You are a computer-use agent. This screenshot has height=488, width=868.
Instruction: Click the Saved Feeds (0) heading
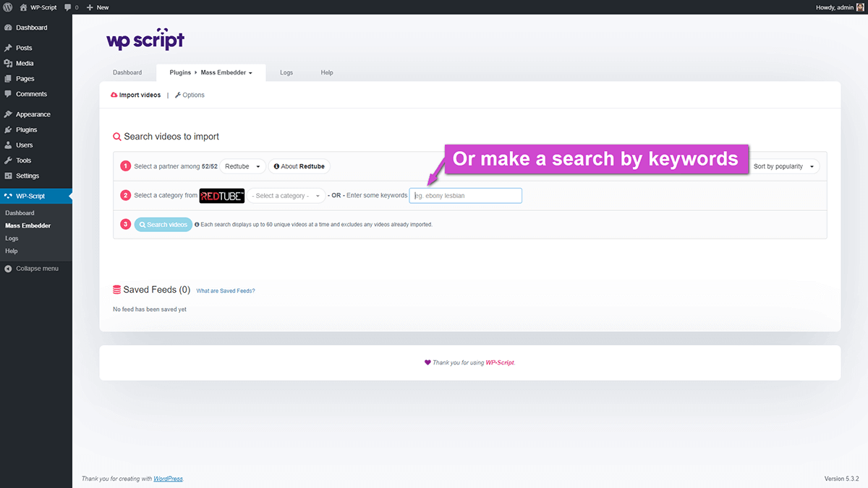click(157, 290)
